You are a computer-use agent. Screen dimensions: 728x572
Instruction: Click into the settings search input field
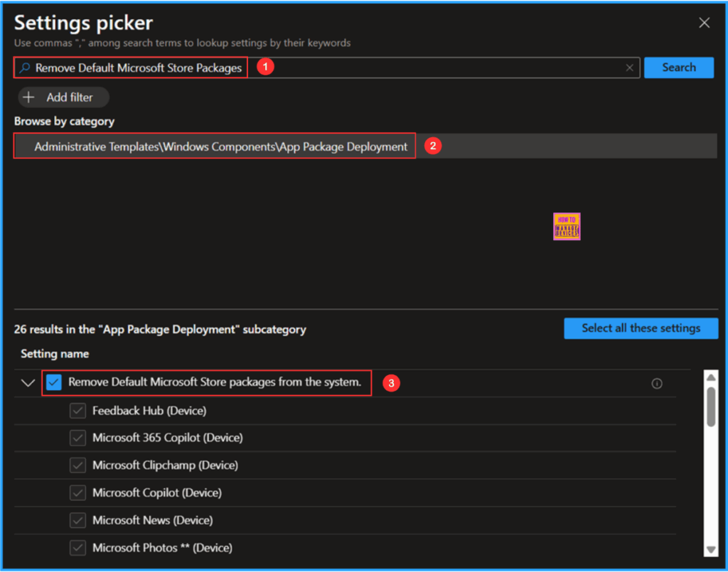427,68
